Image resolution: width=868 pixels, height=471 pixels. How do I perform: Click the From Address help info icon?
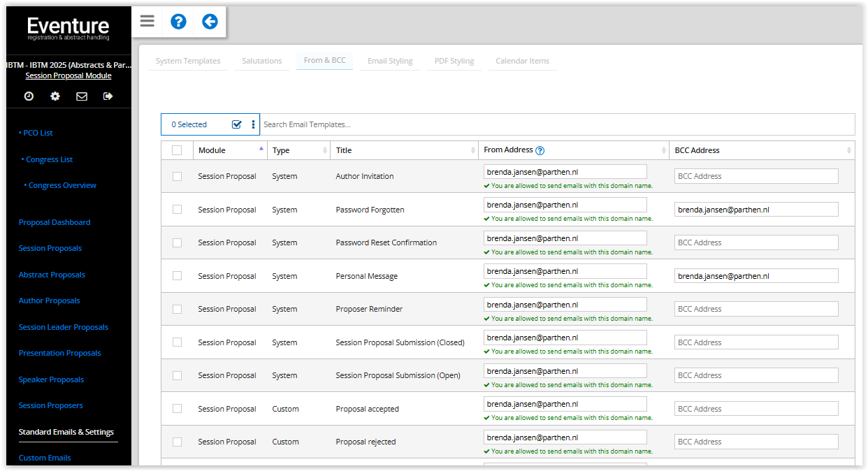(540, 150)
